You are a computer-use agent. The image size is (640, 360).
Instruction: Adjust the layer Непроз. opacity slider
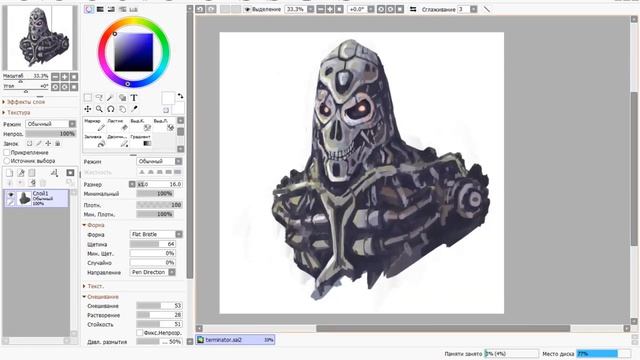coord(51,134)
